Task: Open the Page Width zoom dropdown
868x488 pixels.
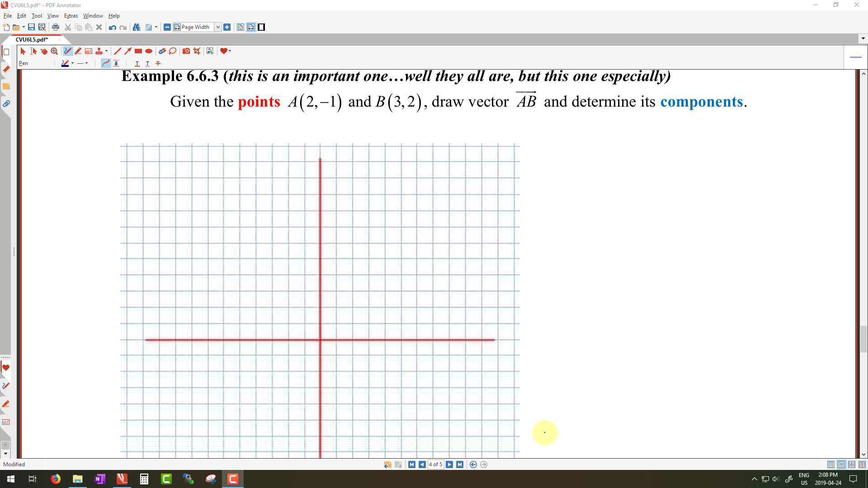Action: tap(218, 27)
